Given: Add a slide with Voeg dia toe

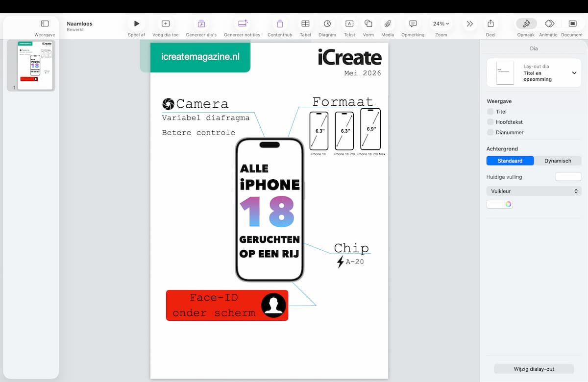Looking at the screenshot, I should [x=166, y=24].
